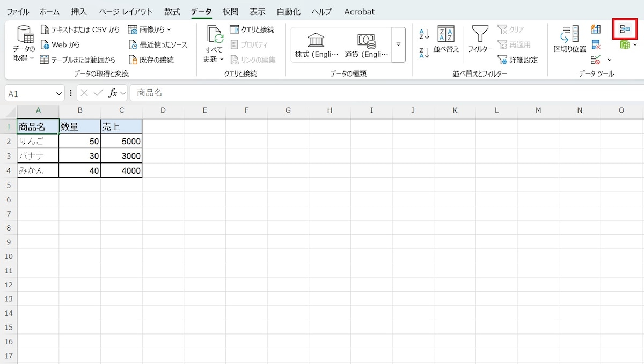Click the テキストまたは CSV から button
The image size is (644, 364).
click(80, 29)
